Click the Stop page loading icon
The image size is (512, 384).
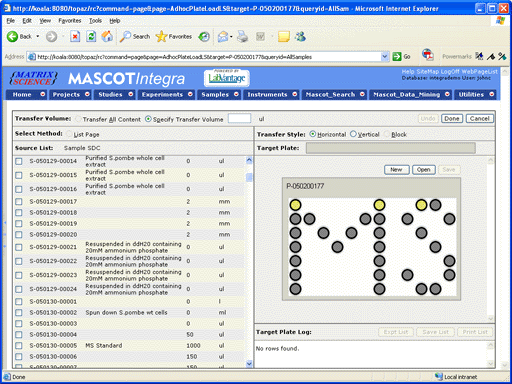coord(75,36)
